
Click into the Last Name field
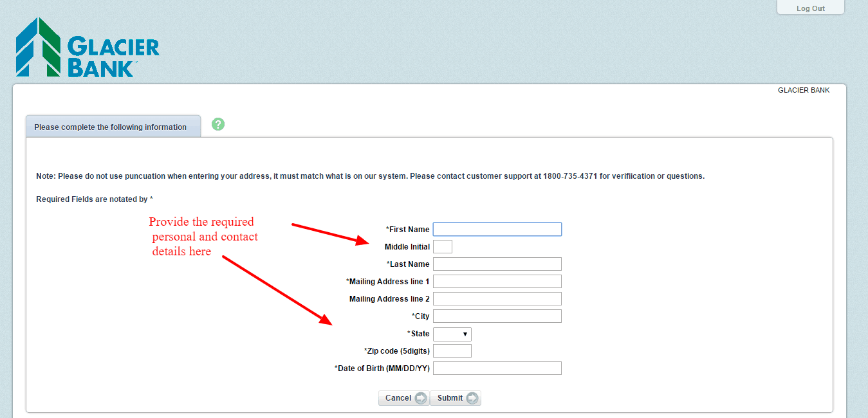(x=497, y=264)
